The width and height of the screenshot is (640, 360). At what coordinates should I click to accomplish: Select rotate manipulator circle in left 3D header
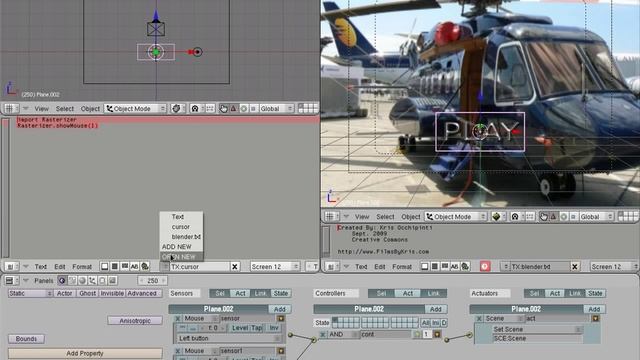pos(244,109)
